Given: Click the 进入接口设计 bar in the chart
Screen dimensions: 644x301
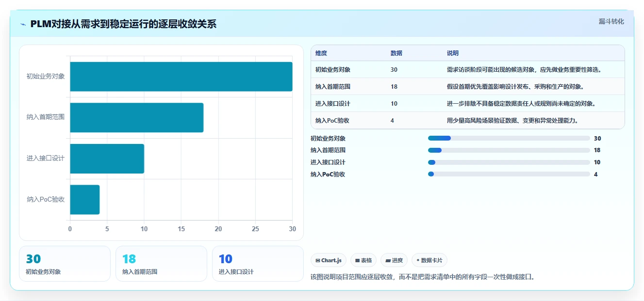Looking at the screenshot, I should pos(107,158).
